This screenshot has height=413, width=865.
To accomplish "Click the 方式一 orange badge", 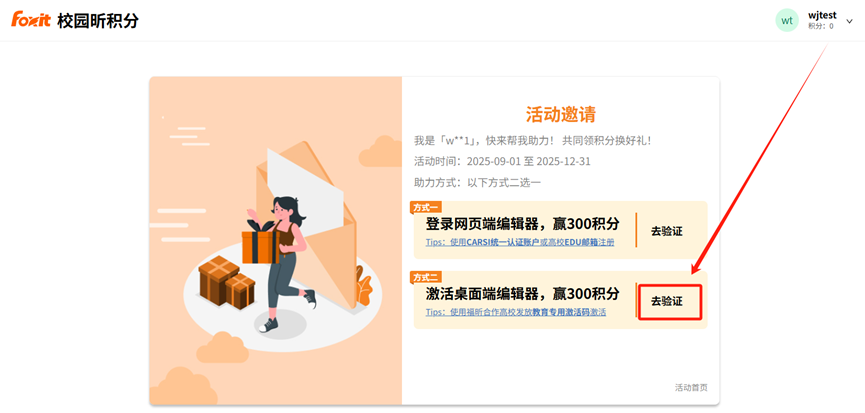I will click(425, 207).
